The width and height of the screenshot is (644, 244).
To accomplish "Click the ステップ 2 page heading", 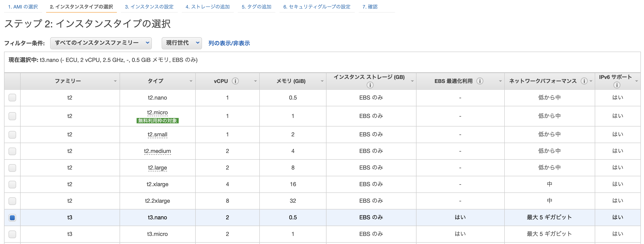I will pyautogui.click(x=87, y=24).
